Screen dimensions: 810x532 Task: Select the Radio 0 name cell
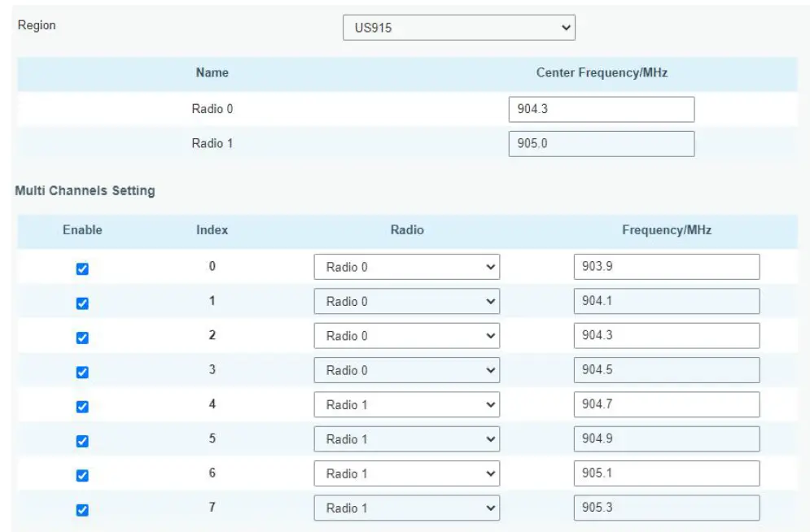pos(212,109)
